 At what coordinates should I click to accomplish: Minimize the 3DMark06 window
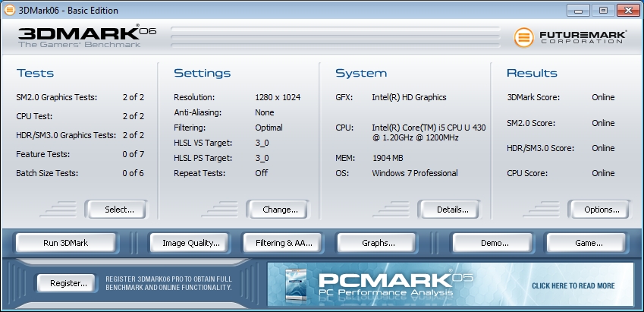[x=578, y=11]
